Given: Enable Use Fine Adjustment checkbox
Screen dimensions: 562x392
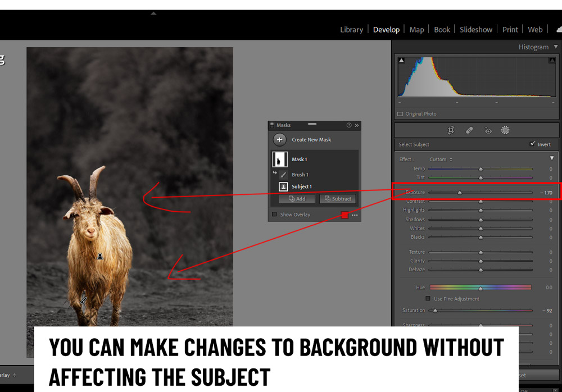Looking at the screenshot, I should [428, 298].
